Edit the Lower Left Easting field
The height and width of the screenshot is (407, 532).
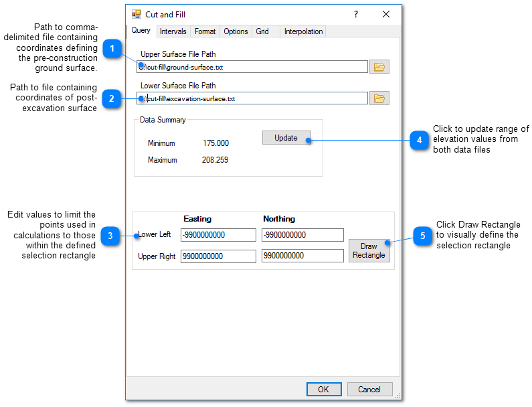218,235
